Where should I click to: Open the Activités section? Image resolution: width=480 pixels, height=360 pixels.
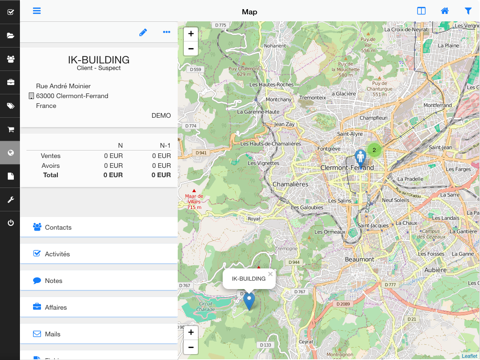point(99,254)
